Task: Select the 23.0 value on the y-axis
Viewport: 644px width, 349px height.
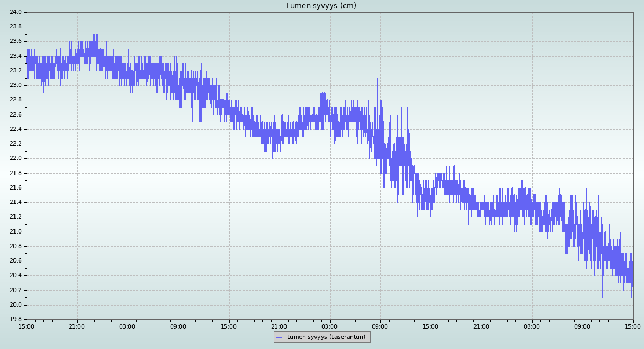Action: [x=16, y=85]
